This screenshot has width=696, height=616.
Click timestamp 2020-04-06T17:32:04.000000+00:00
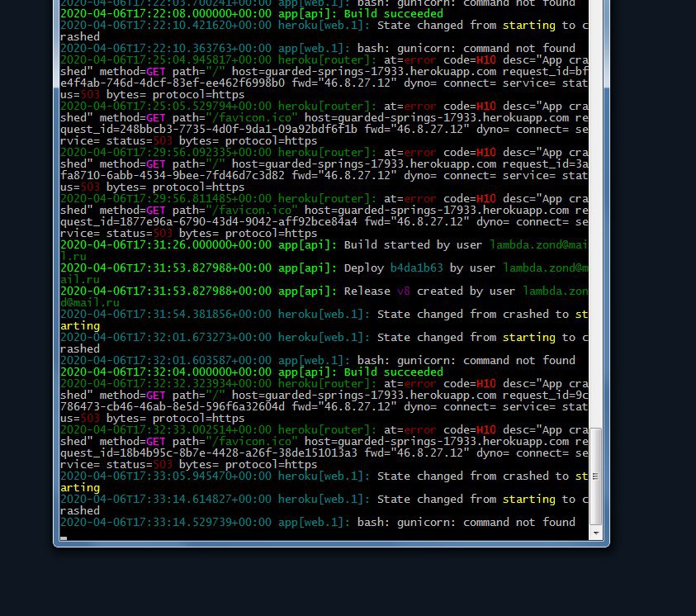pyautogui.click(x=166, y=372)
